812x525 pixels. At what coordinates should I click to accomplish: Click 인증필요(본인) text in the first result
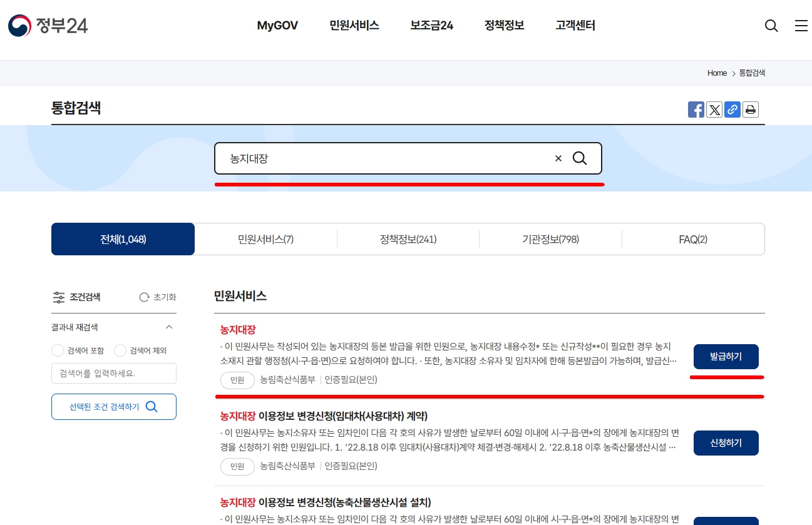351,380
